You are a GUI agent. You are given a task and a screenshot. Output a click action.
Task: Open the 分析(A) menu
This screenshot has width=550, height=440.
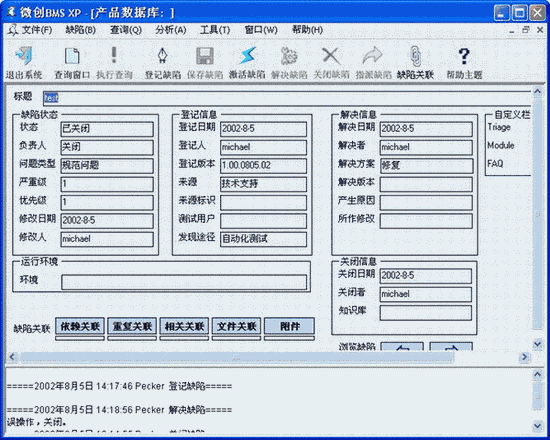point(170,30)
